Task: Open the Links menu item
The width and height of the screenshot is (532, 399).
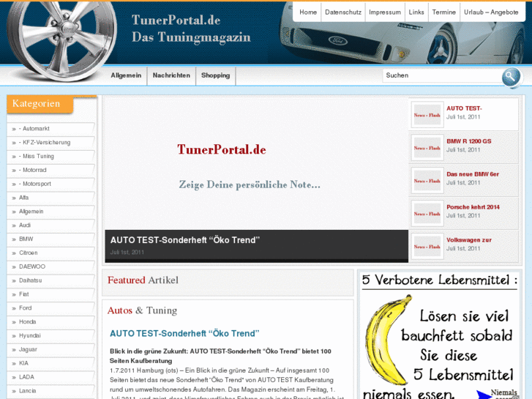Action: pos(416,12)
